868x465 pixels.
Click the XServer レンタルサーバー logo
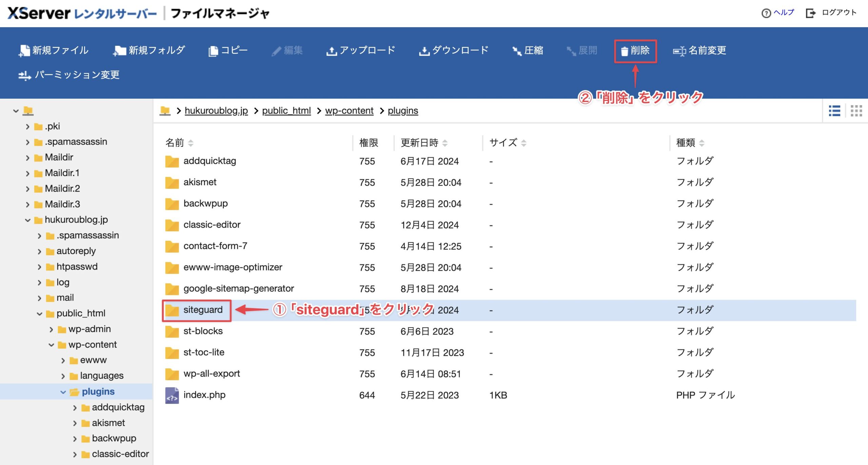(82, 14)
